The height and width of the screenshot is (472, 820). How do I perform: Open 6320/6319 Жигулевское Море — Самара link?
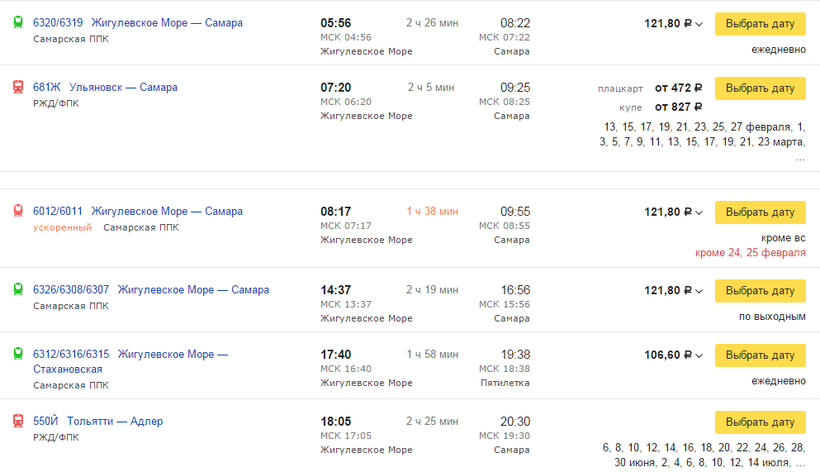click(x=138, y=23)
